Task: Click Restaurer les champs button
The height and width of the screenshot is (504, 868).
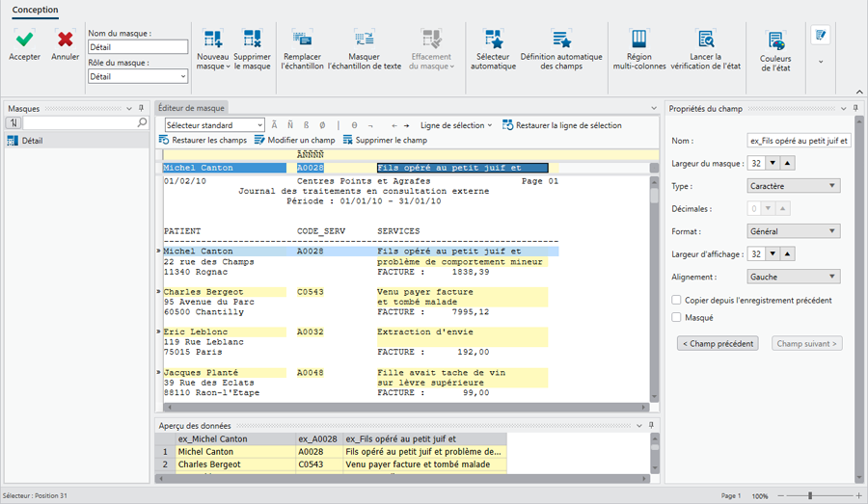Action: click(x=203, y=141)
